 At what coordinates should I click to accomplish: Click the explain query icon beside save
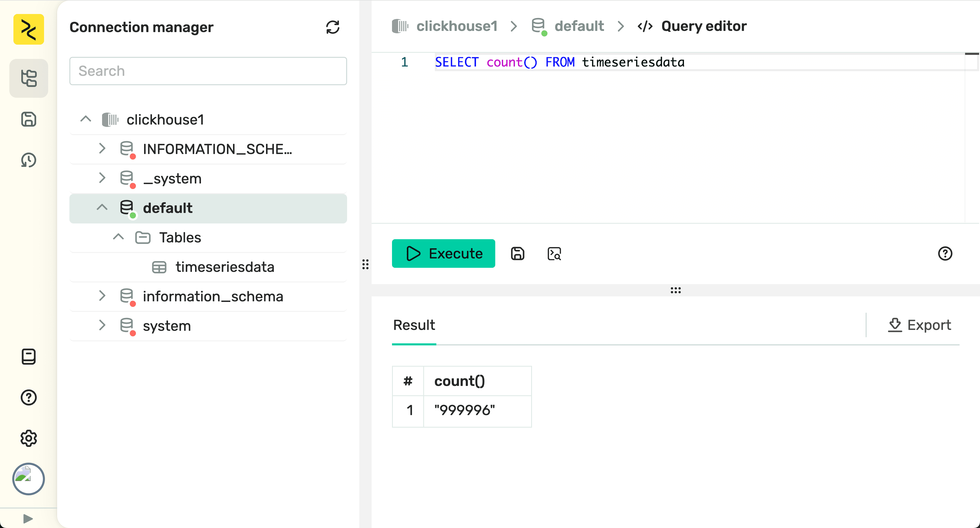coord(554,253)
